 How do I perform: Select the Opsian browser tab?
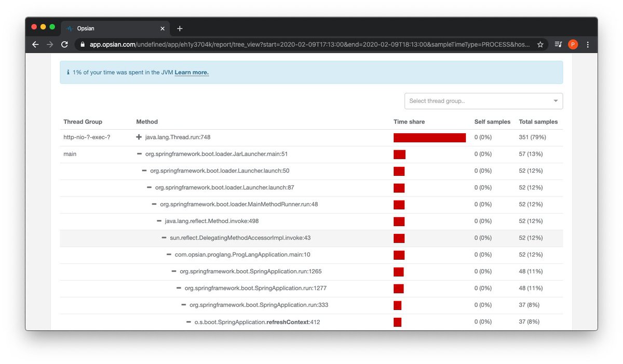point(115,29)
